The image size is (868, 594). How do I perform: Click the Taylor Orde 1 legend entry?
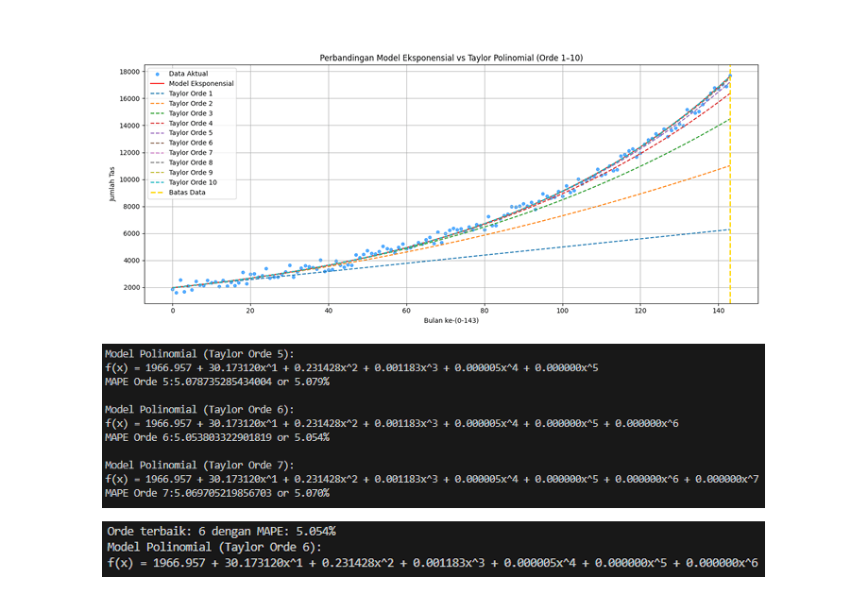181,93
